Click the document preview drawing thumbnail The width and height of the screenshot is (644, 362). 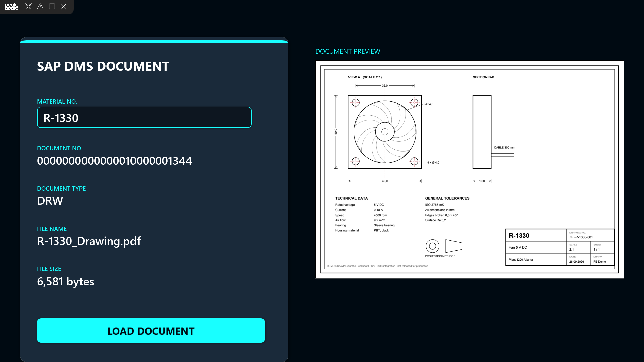tap(470, 169)
